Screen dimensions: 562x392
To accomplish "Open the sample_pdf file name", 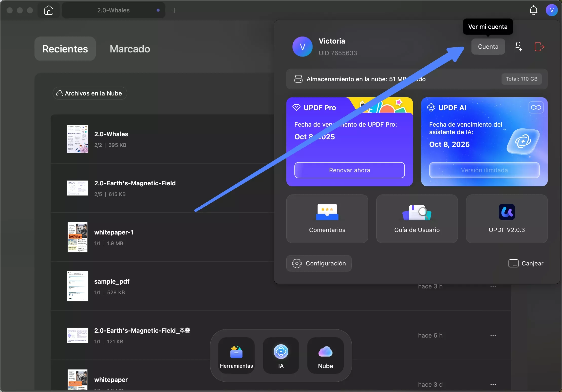I will coord(112,281).
